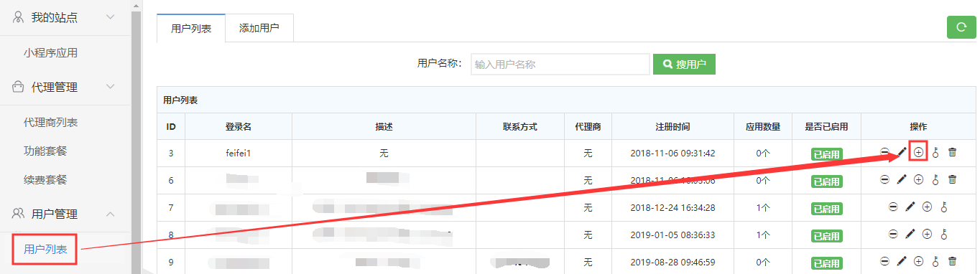Click the green refresh button at top right
Image resolution: width=980 pixels, height=274 pixels.
pyautogui.click(x=961, y=28)
